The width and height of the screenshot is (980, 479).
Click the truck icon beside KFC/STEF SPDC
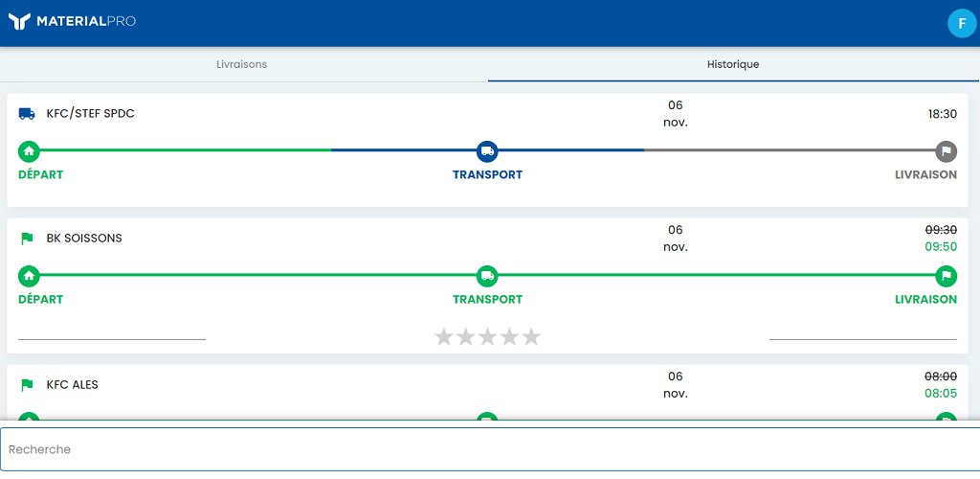[27, 114]
